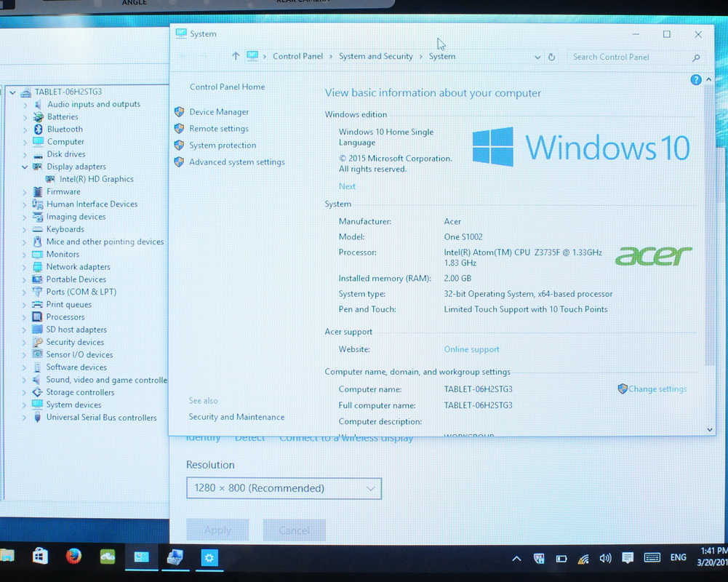Click the Keyboards category icon

click(x=38, y=229)
